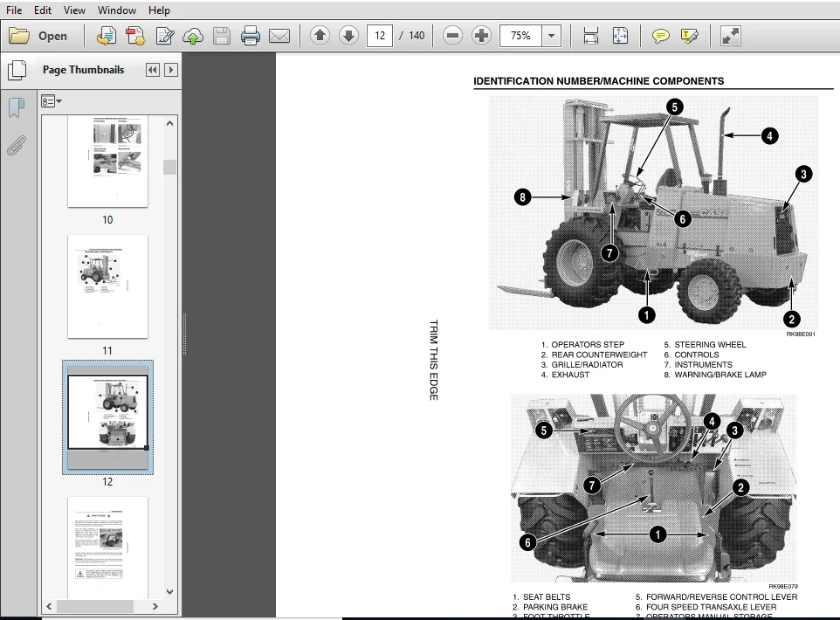The width and height of the screenshot is (840, 620).
Task: Zoom in with plus button
Action: pos(482,36)
